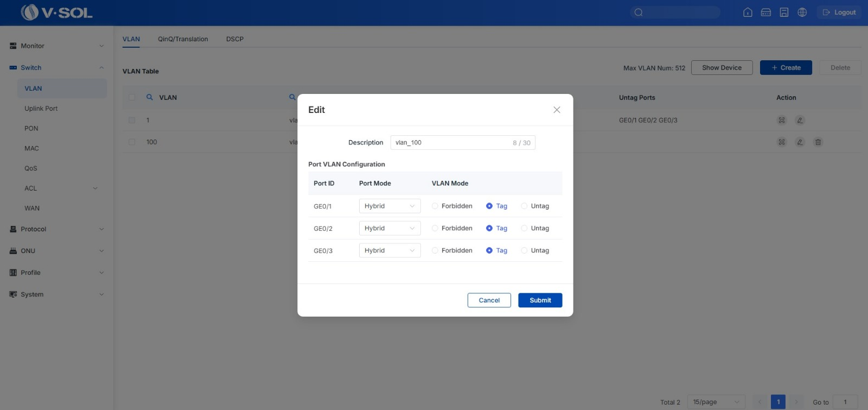Click the search magnifier in the header
The image size is (868, 410).
click(639, 12)
